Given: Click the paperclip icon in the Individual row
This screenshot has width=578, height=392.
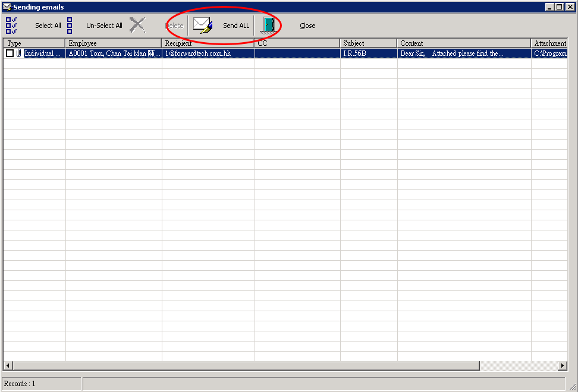Looking at the screenshot, I should point(19,53).
